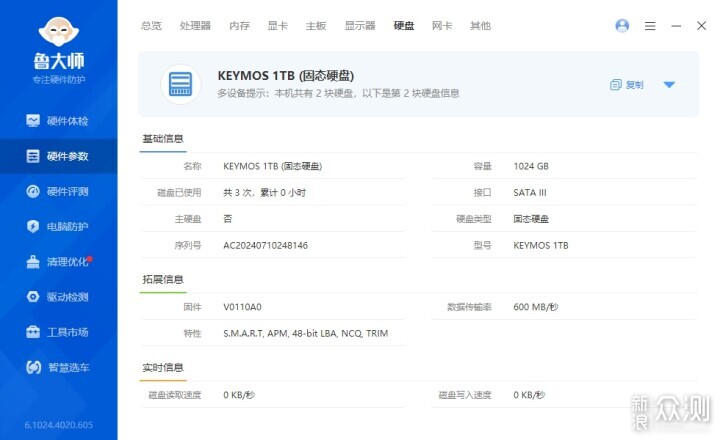
Task: Click the 复制 copy button
Action: 627,85
